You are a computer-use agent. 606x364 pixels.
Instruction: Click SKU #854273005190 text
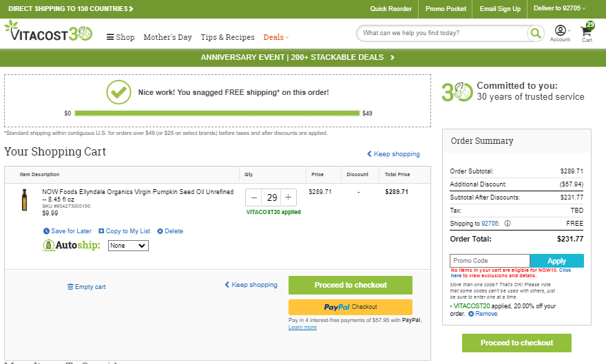(66, 206)
